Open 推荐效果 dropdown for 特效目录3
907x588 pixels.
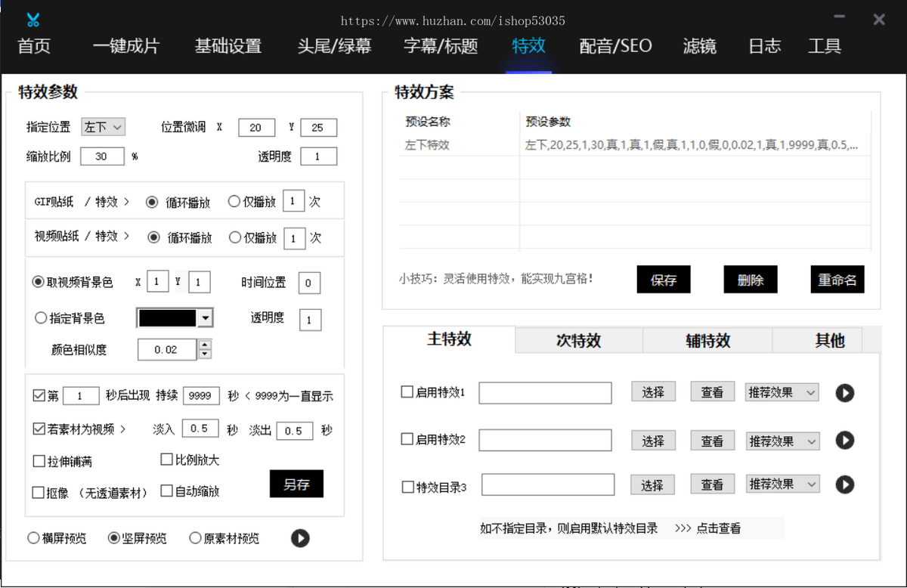pyautogui.click(x=782, y=484)
